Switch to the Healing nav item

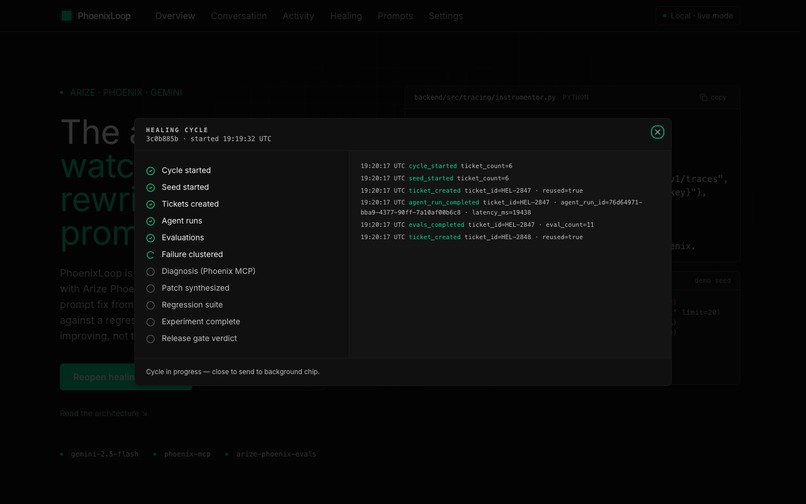click(x=346, y=16)
